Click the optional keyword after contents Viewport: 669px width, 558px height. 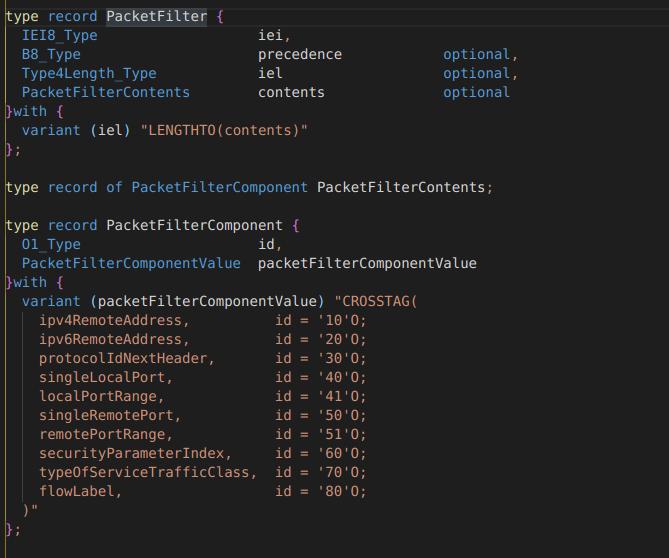(x=476, y=93)
